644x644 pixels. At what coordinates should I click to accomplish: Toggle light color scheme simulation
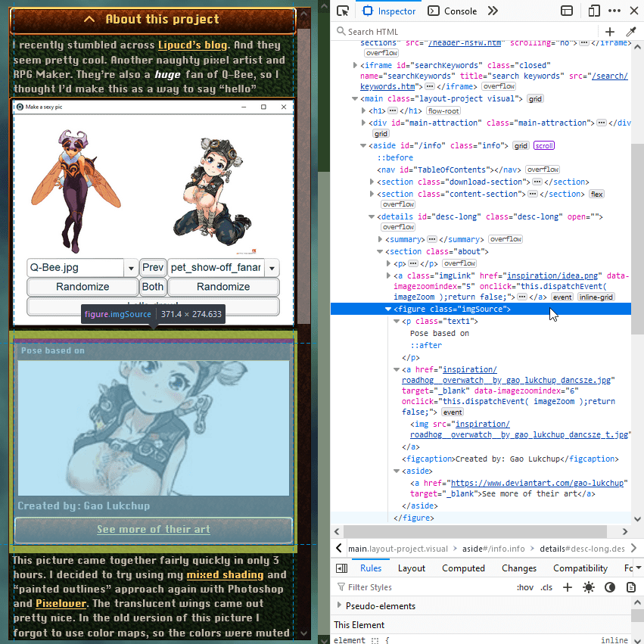click(589, 587)
